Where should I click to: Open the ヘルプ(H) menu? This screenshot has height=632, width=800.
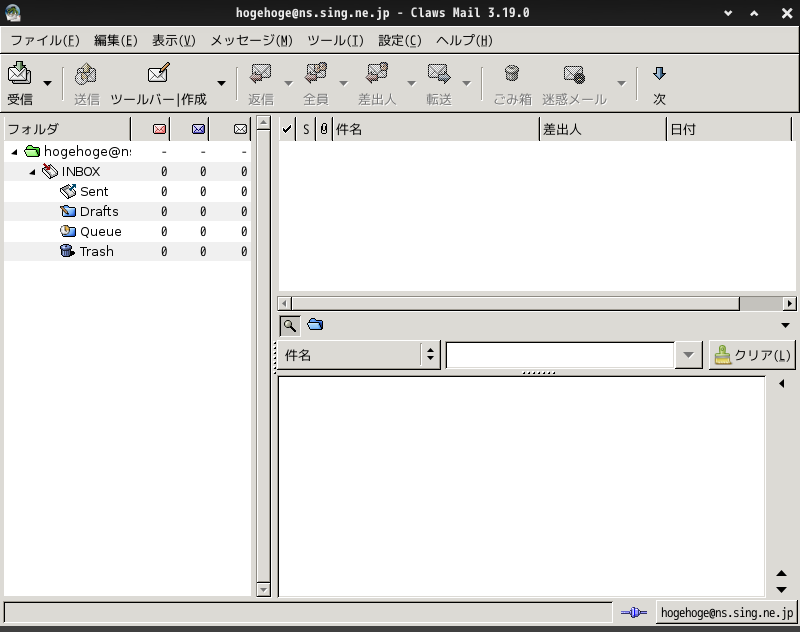click(x=464, y=40)
